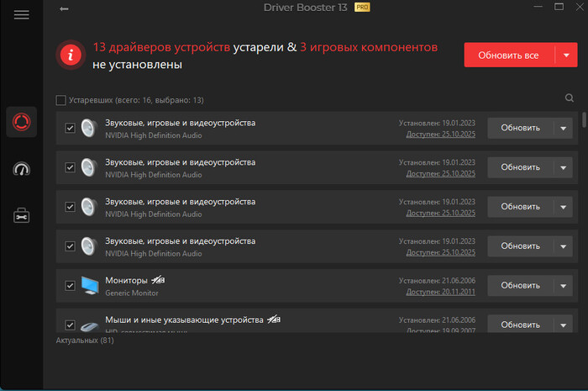
Task: Expand the 'Актуальных (81)' section
Action: 84,341
